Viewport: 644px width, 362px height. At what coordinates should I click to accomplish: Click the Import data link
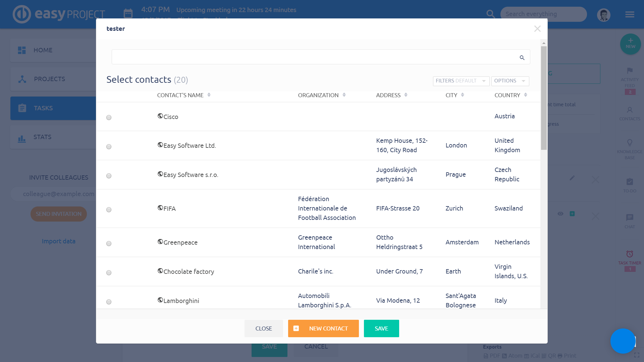pyautogui.click(x=59, y=241)
